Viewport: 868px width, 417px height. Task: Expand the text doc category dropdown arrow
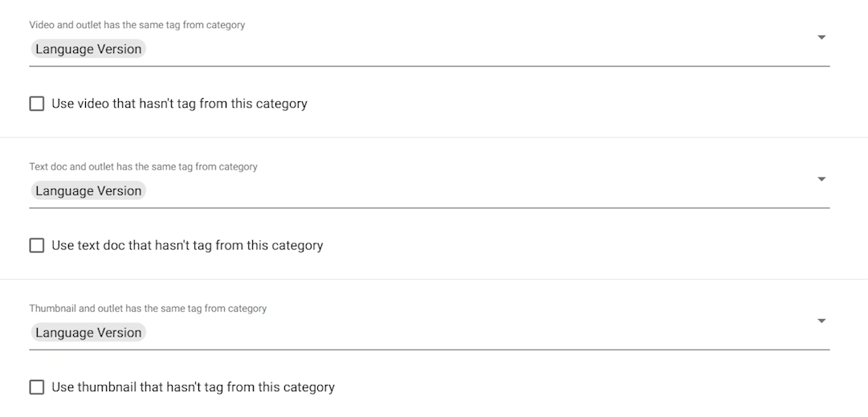[821, 179]
